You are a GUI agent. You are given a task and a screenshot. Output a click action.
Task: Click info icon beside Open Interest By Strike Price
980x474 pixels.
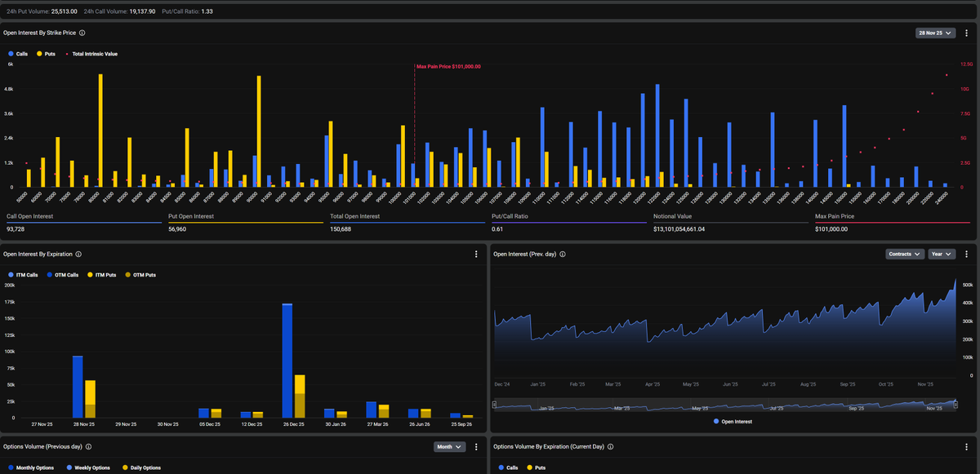click(x=82, y=33)
